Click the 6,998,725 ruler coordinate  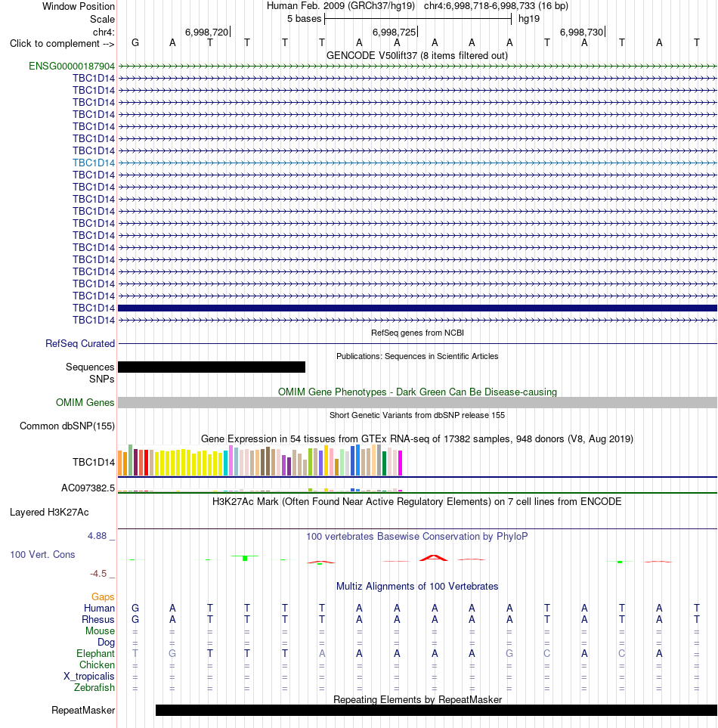point(394,32)
